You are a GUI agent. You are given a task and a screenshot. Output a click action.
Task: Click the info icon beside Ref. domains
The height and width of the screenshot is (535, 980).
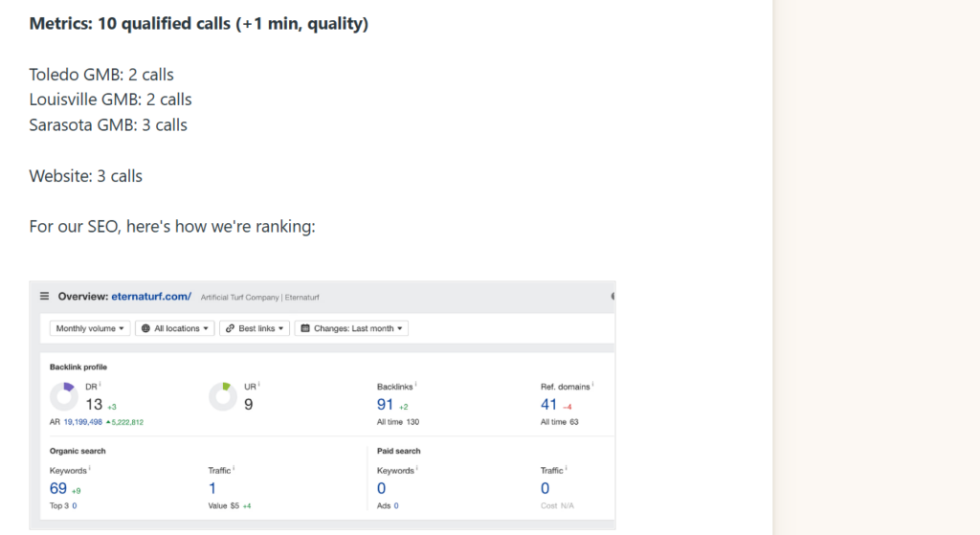(x=592, y=385)
